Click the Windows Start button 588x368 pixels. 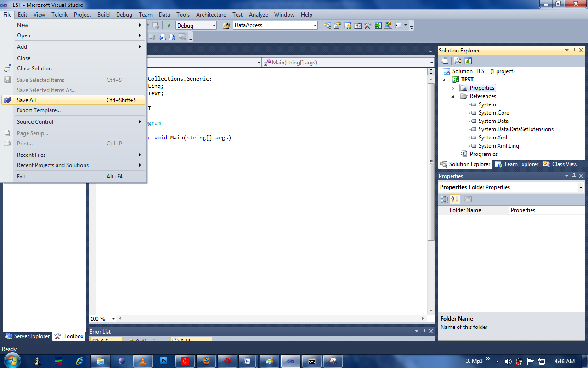tap(12, 361)
